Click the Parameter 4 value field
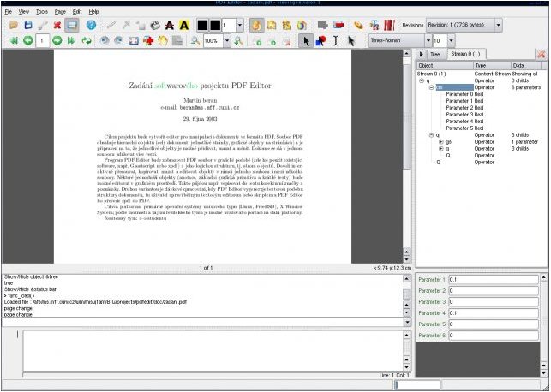This screenshot has height=392, width=551. [x=494, y=313]
